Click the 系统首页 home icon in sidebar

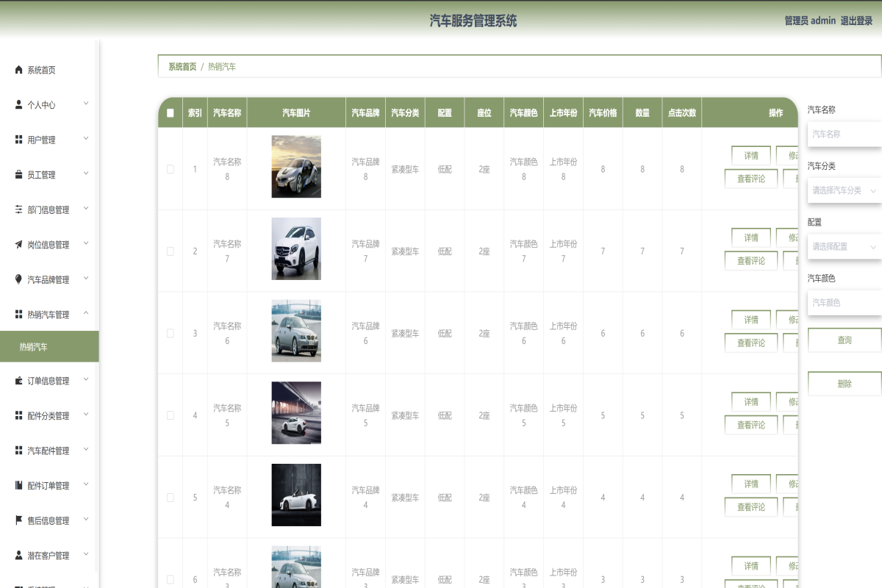coord(17,70)
